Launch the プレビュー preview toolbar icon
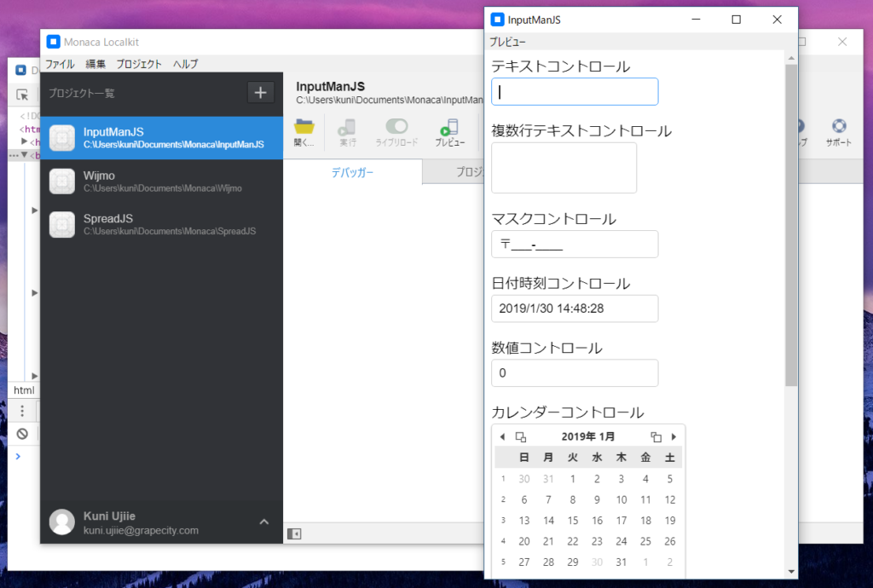The width and height of the screenshot is (873, 588). tap(449, 132)
